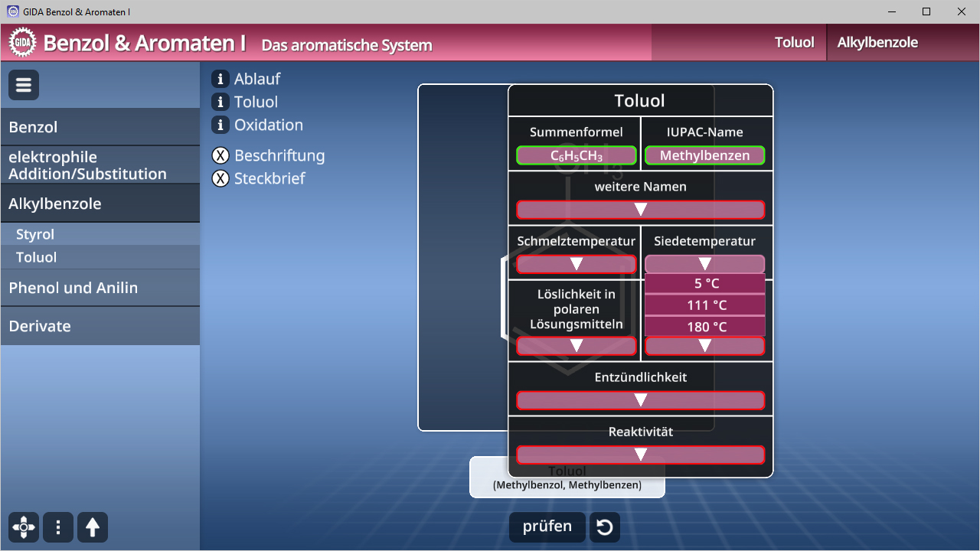Click the info icon beside Oxidation

coord(220,125)
